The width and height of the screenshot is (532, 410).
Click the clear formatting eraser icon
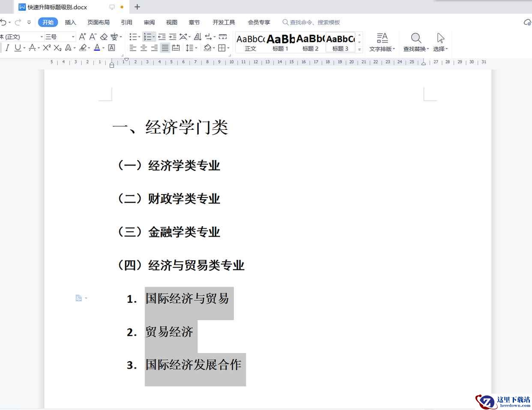(x=104, y=37)
